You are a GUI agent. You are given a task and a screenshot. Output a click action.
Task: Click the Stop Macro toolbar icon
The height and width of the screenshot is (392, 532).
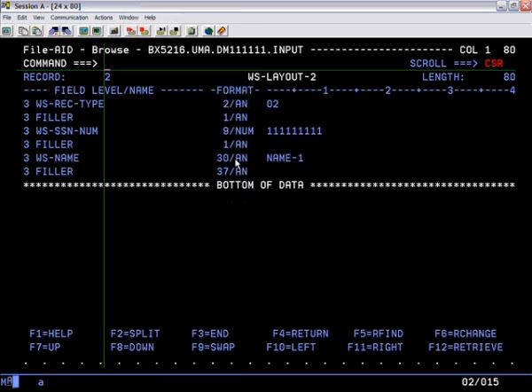click(x=145, y=31)
